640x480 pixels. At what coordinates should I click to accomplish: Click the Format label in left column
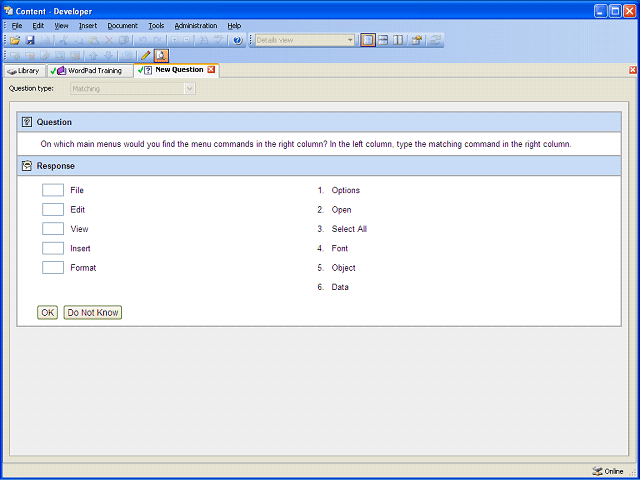coord(83,268)
